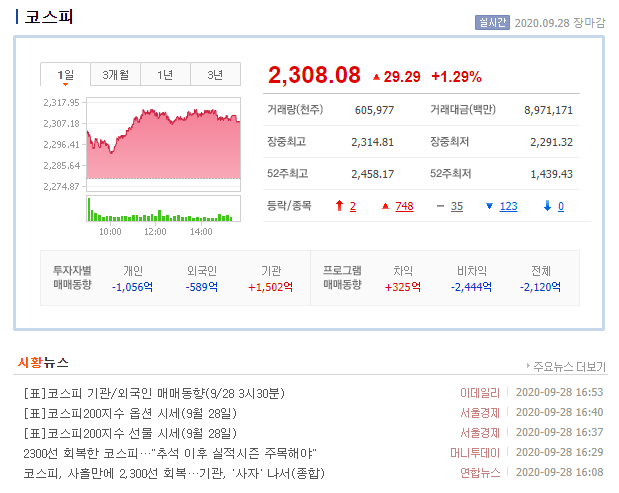Click the 기관 value +1,502억
619x493 pixels.
(x=270, y=287)
